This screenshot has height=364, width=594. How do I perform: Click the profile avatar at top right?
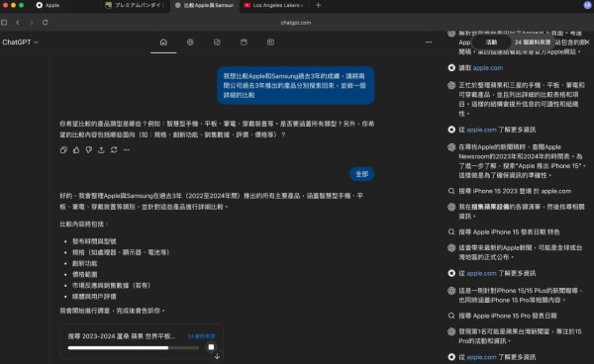coord(587,5)
